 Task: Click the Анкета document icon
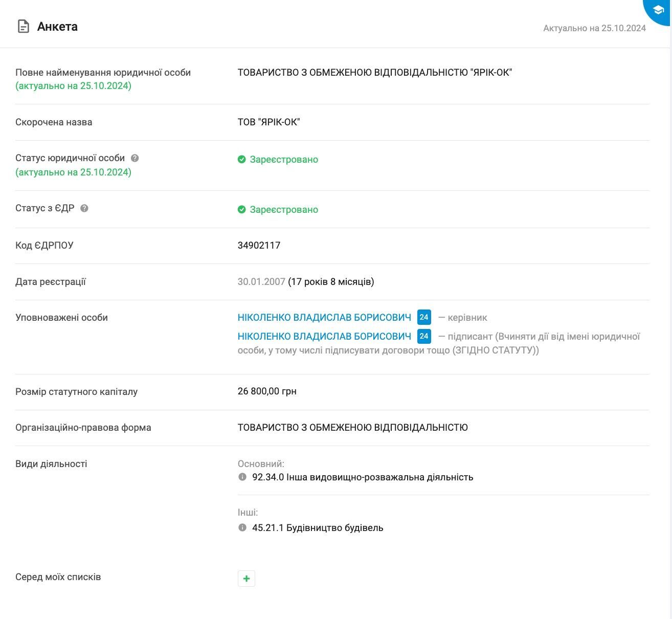tap(24, 27)
